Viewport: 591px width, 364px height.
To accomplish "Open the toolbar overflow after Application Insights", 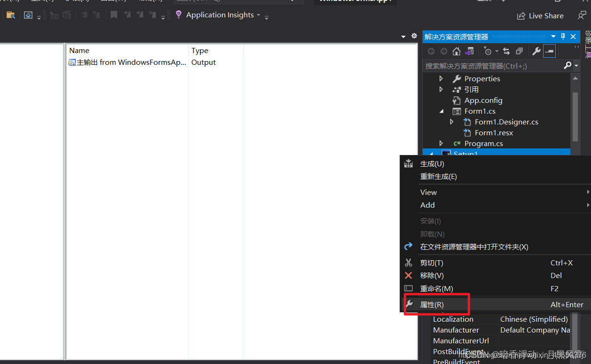I will coord(267,17).
